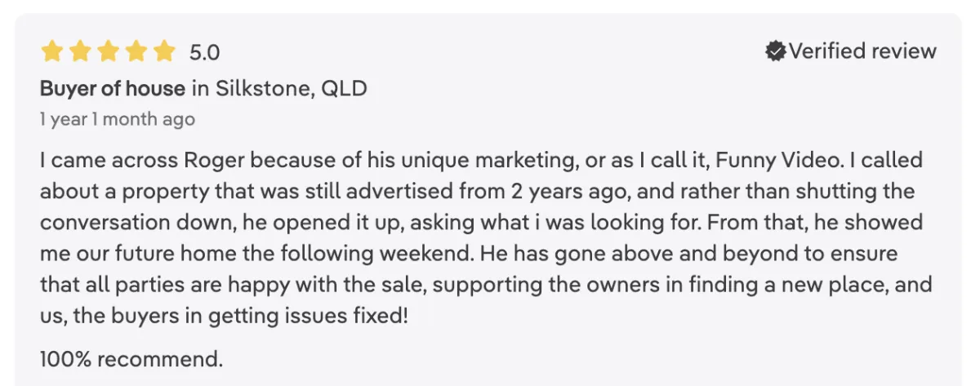Select the second yellow rating star
This screenshot has width=980, height=386.
tap(80, 52)
